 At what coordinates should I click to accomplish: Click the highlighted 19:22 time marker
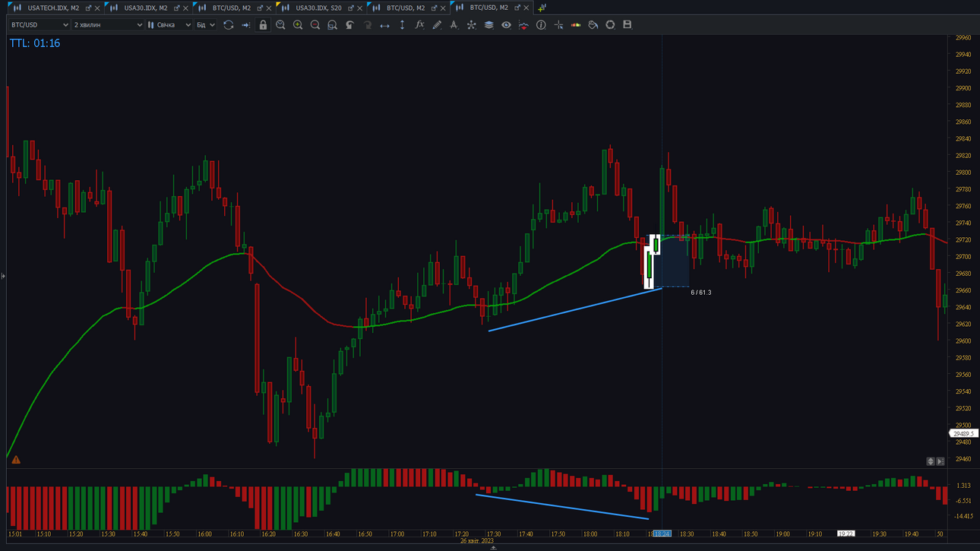click(x=846, y=534)
